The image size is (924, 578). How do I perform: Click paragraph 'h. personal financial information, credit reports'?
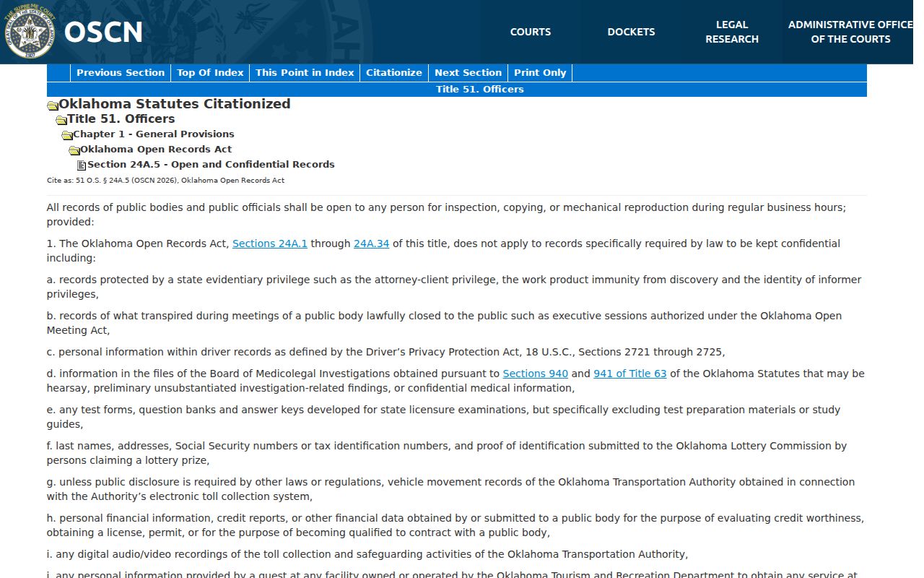pos(456,525)
